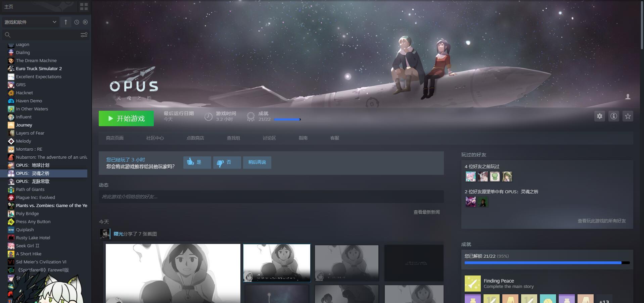Open the second wishlist friend avatar
644x303 pixels.
pyautogui.click(x=482, y=202)
